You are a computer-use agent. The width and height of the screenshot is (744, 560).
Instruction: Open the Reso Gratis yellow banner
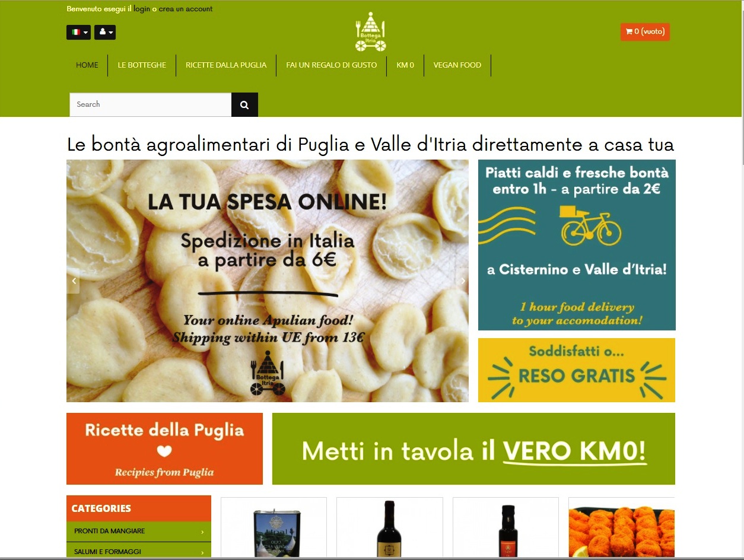pyautogui.click(x=577, y=370)
